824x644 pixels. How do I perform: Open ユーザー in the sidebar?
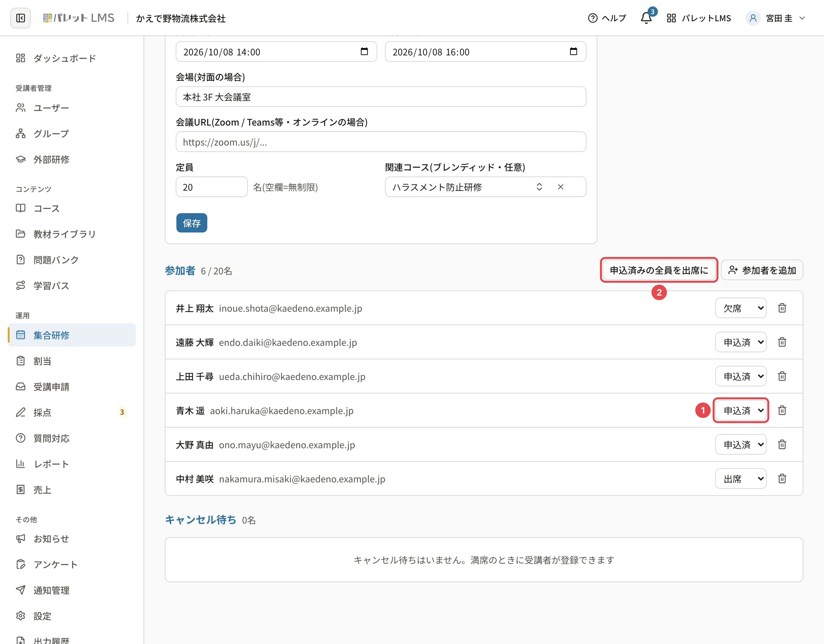pos(72,108)
